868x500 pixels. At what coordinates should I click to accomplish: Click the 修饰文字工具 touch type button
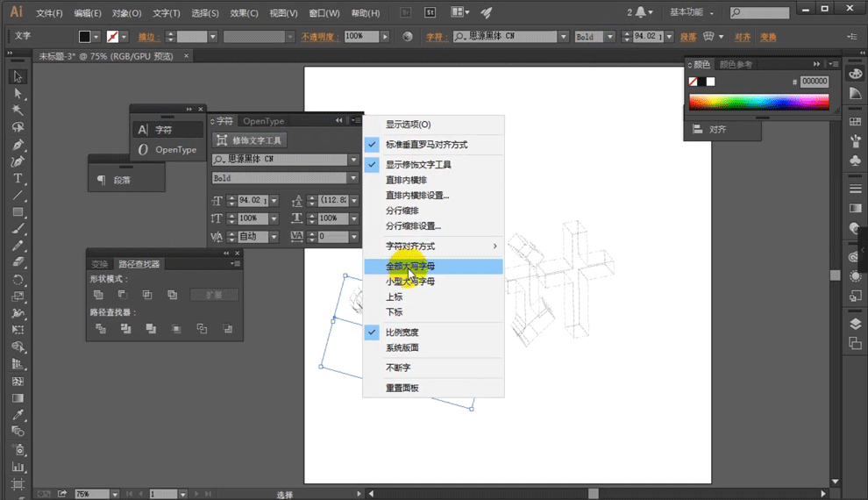[x=250, y=140]
